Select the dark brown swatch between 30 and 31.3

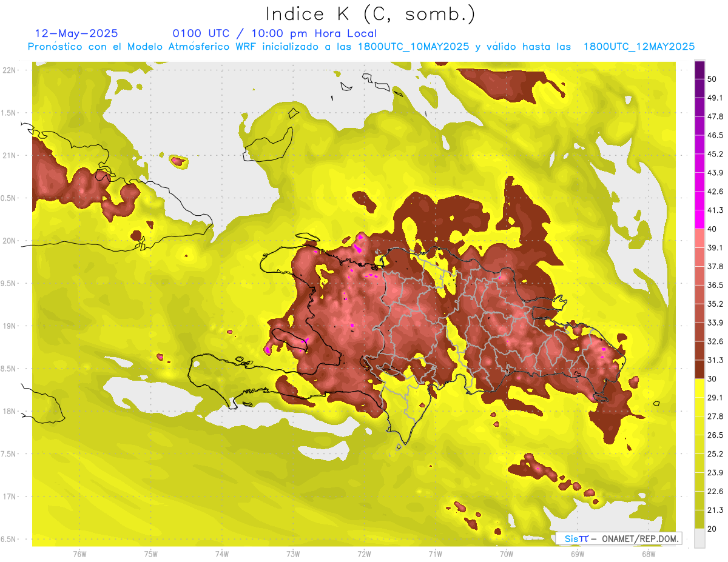700,369
